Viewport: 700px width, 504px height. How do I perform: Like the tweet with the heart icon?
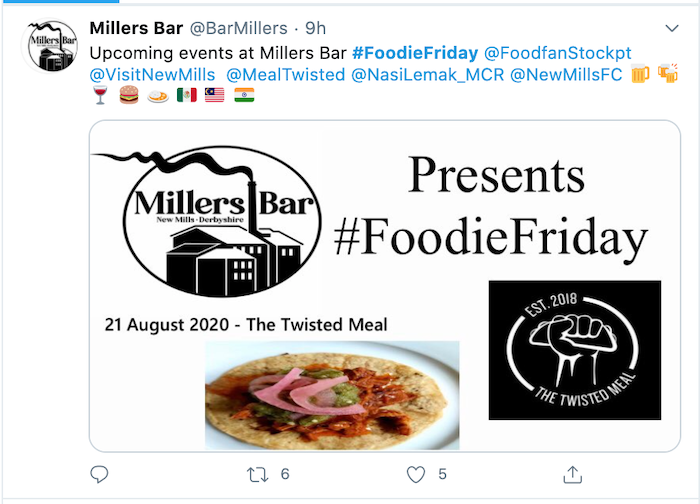414,474
